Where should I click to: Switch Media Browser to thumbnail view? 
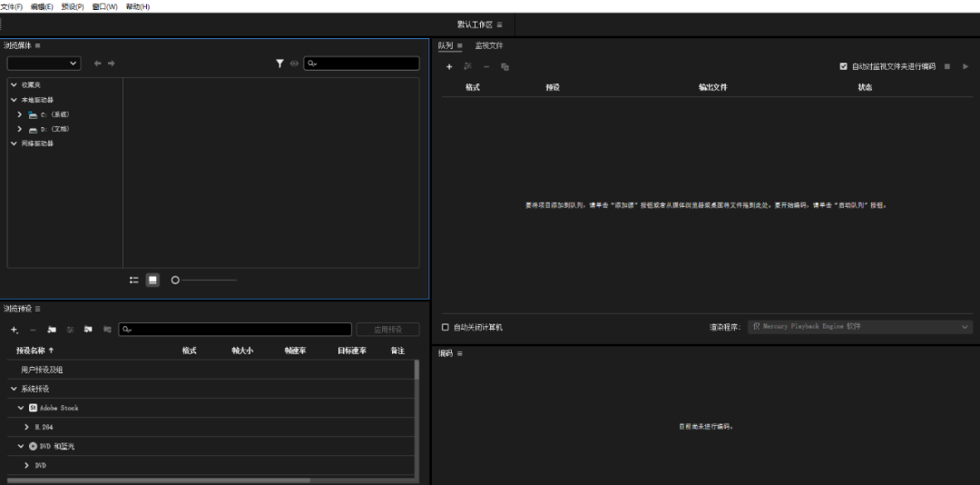click(152, 280)
